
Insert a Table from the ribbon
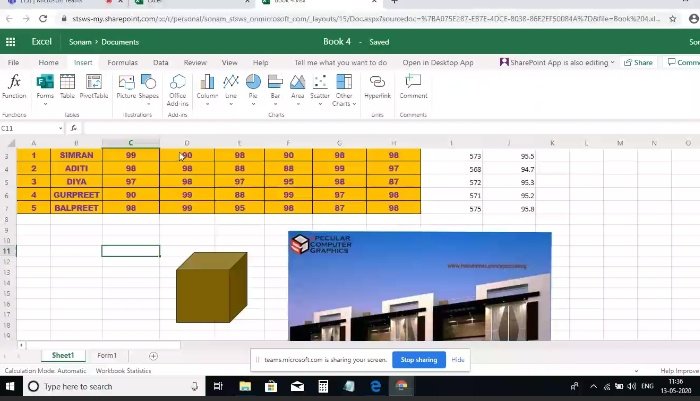click(x=67, y=87)
